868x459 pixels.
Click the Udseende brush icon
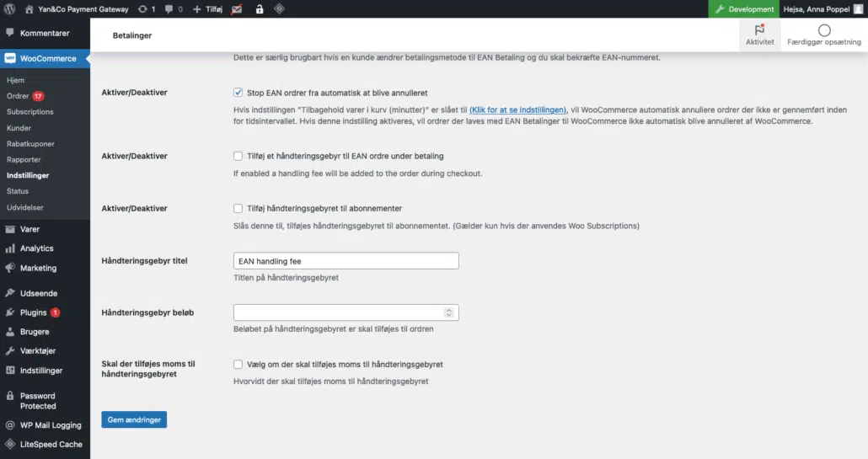tap(10, 293)
